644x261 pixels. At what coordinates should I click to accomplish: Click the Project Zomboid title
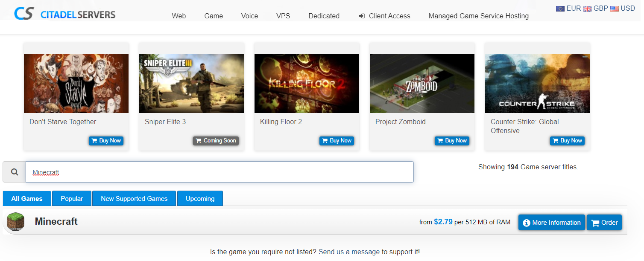[401, 122]
